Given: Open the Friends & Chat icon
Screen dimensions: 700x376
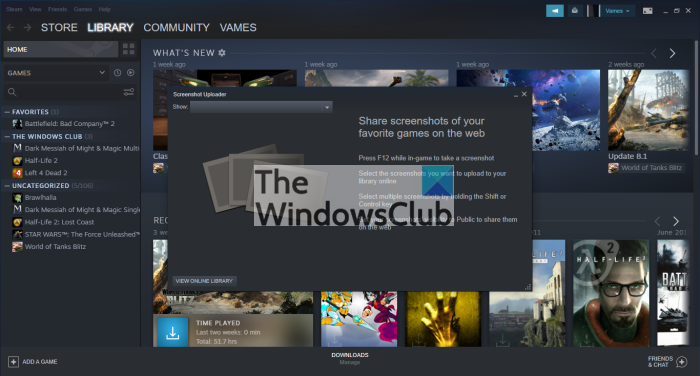Looking at the screenshot, I should [x=682, y=362].
